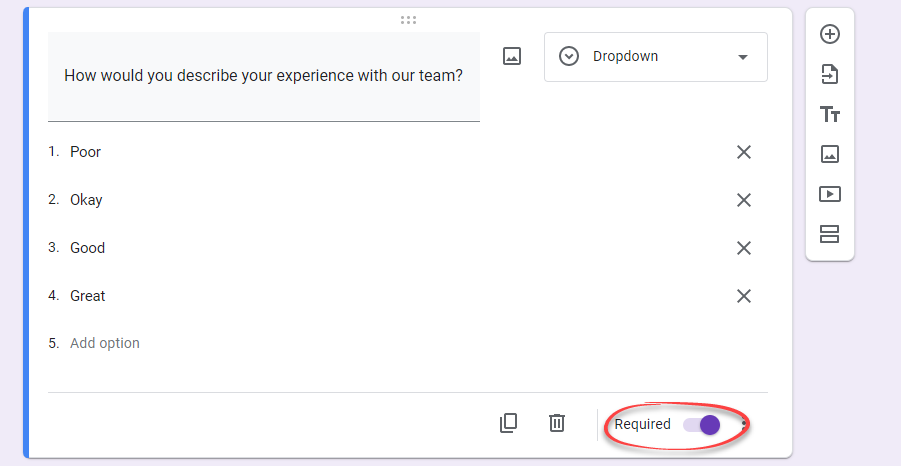Screen dimensions: 901x466
Task: Add a new question from side toolbar
Action: point(830,34)
